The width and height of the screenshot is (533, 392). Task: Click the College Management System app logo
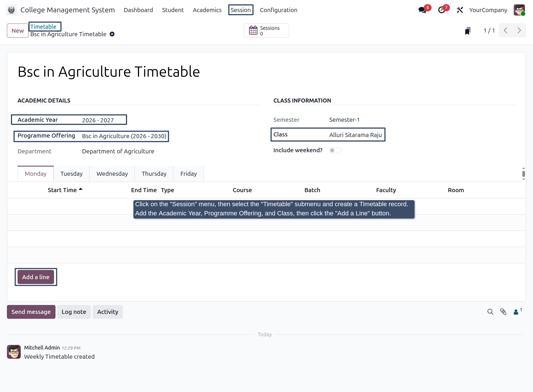click(11, 10)
